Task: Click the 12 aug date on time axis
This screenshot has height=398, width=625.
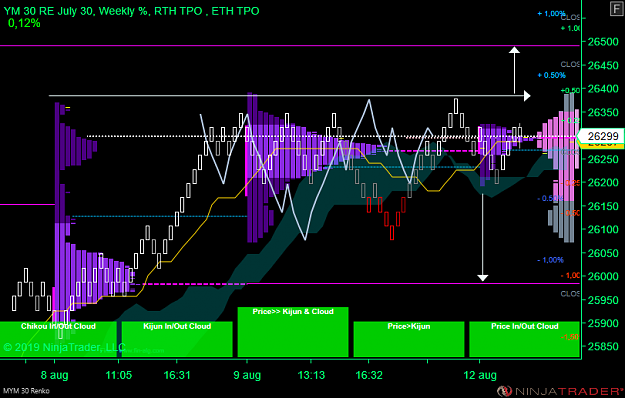Action: 480,375
